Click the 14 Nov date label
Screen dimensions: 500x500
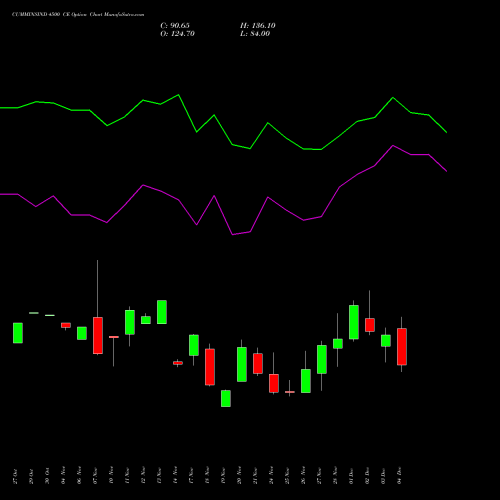175,476
